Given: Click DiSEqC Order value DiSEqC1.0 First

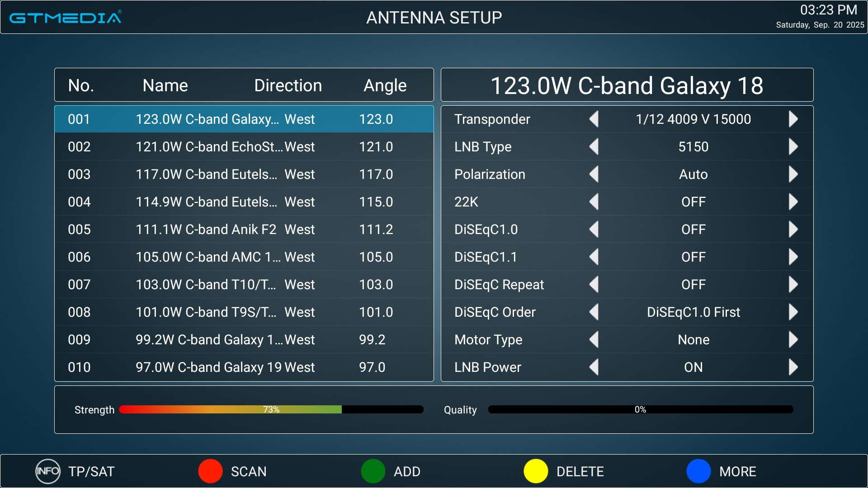Looking at the screenshot, I should (693, 312).
